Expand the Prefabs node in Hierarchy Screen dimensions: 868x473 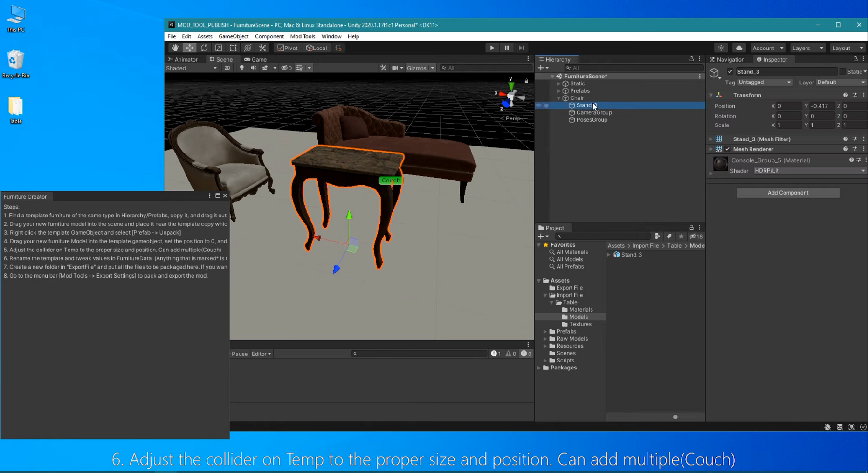(559, 91)
